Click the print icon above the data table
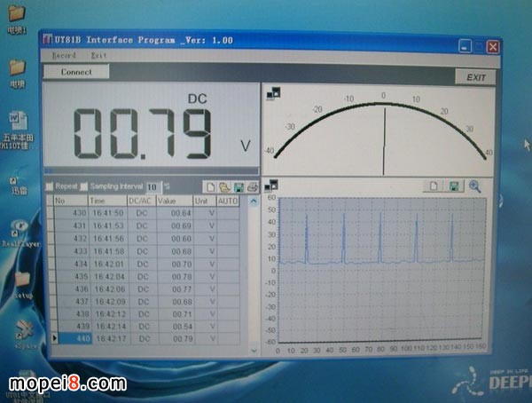The height and width of the screenshot is (403, 532). coord(252,187)
